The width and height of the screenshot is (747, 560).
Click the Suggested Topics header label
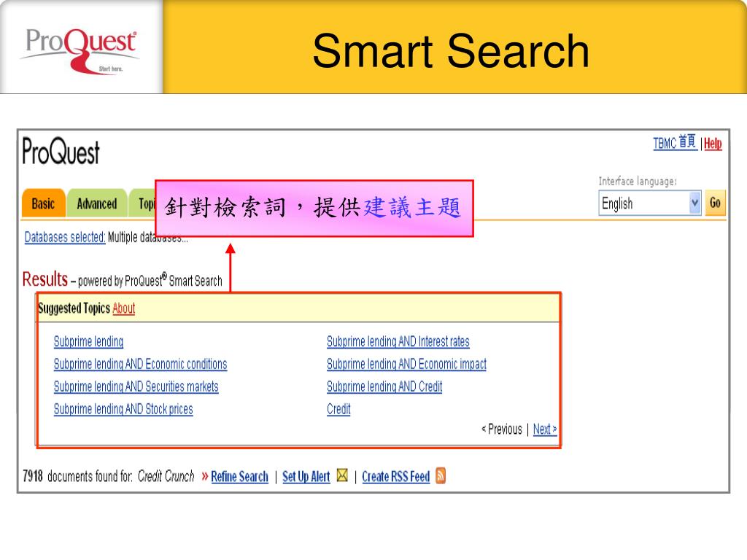coord(74,308)
